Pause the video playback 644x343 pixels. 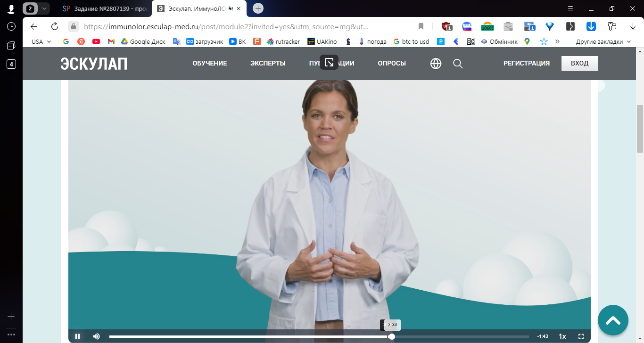pos(78,336)
